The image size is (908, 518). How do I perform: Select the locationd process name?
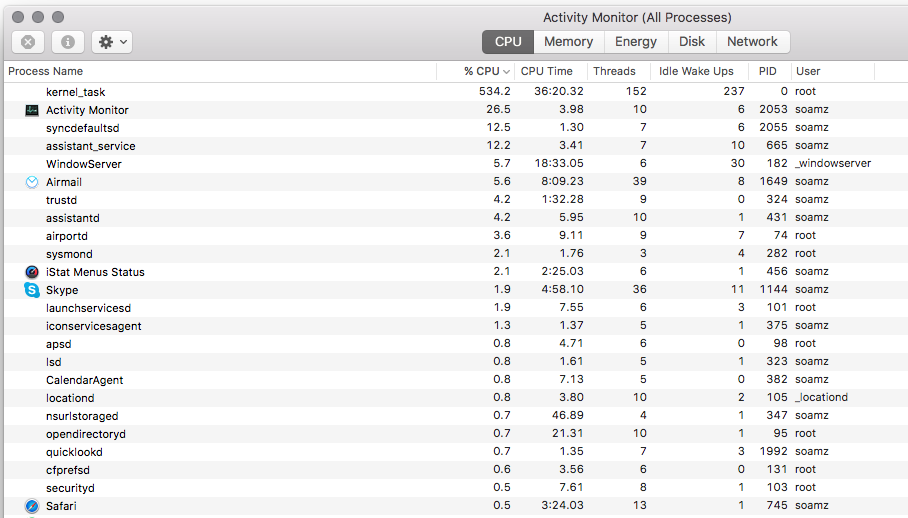70,398
